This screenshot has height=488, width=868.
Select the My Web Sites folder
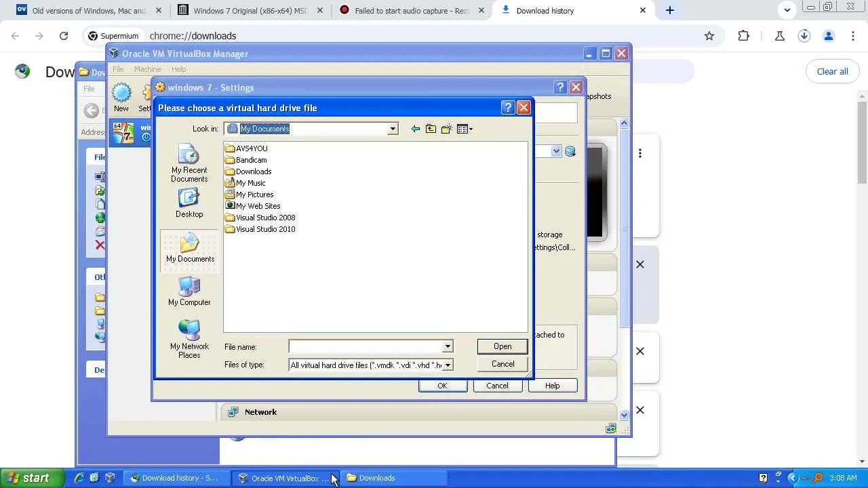point(253,206)
